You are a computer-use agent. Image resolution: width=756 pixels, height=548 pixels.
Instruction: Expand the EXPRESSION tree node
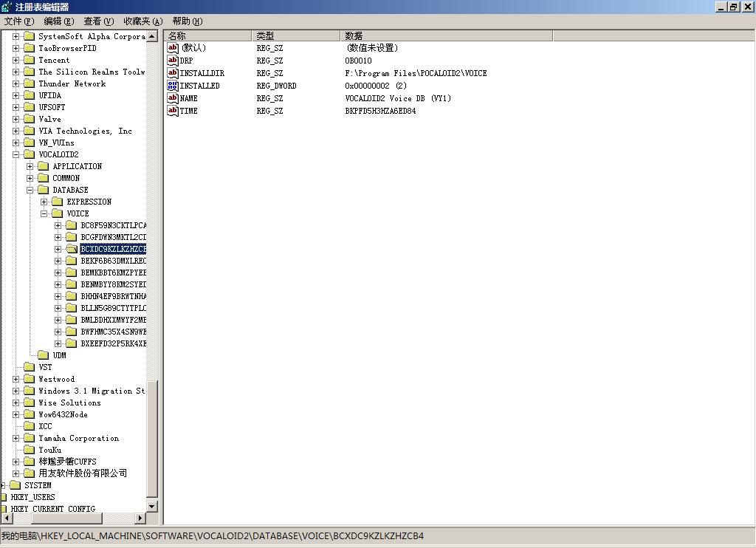pyautogui.click(x=44, y=202)
